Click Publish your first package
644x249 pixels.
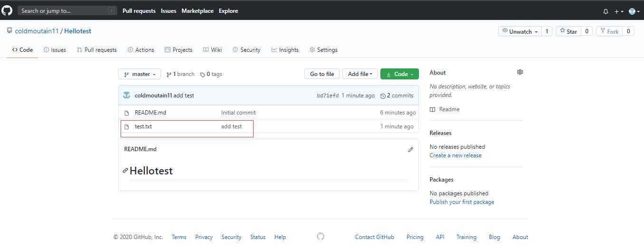(462, 202)
